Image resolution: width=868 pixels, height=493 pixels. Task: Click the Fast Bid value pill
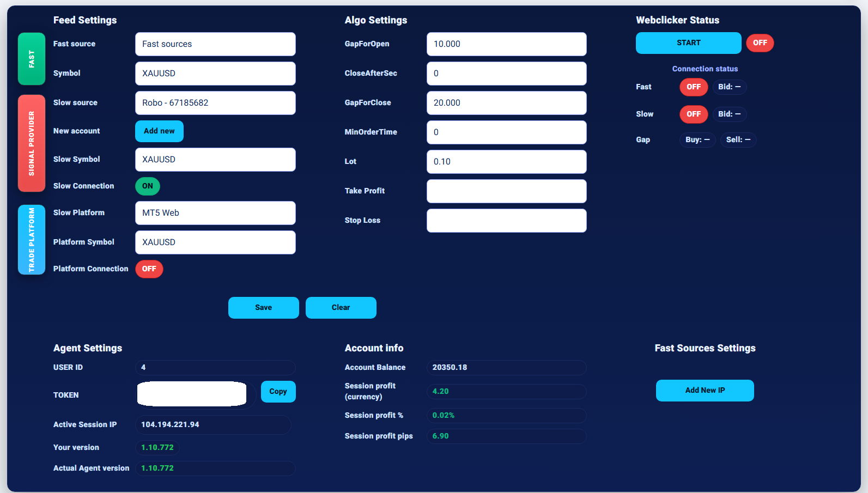[730, 87]
